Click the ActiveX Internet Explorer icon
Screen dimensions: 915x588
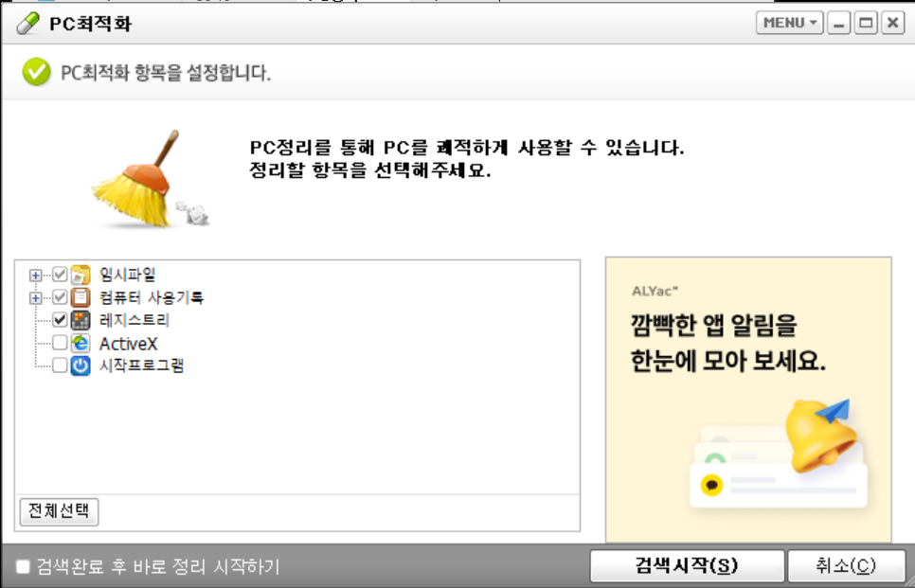pyautogui.click(x=81, y=343)
